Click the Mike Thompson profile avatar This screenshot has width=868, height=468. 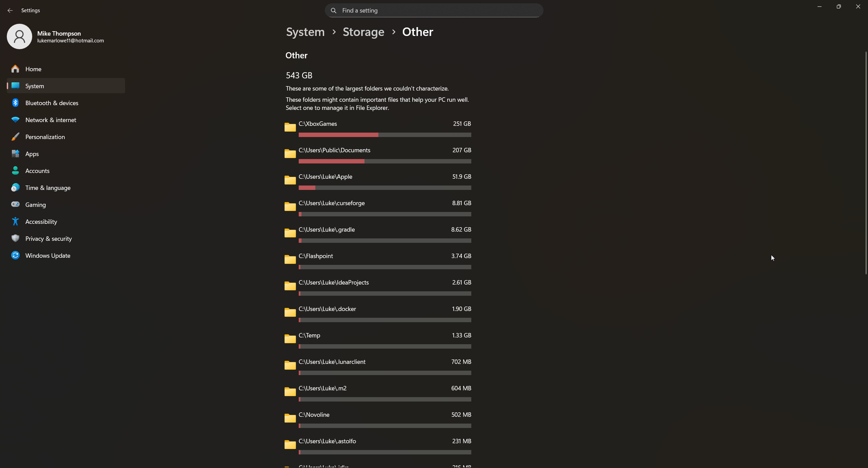(x=19, y=36)
